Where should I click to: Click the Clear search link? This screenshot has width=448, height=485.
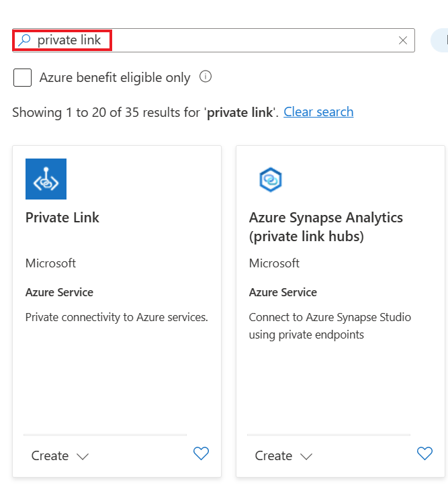click(318, 112)
